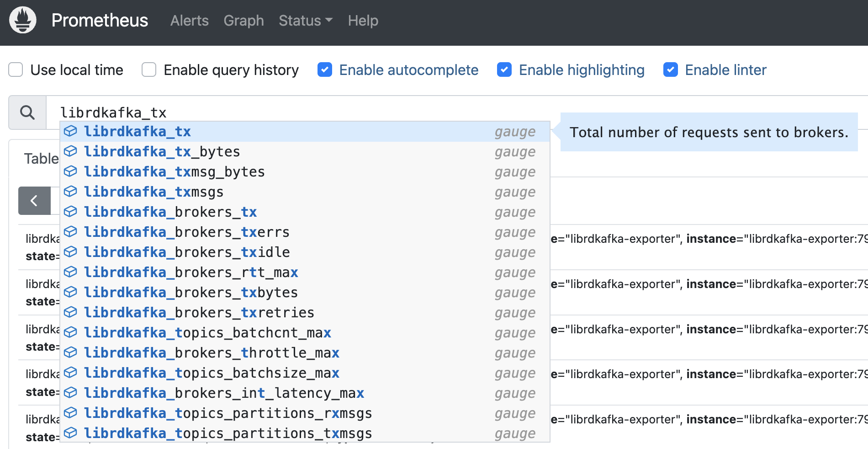Click the cube icon beside librdkafka_brokers_rtt_max
868x449 pixels.
click(70, 272)
